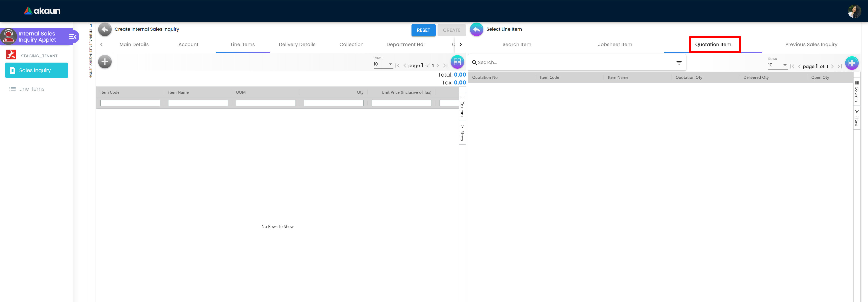Switch to the Jobsheet Item tab

click(x=615, y=44)
